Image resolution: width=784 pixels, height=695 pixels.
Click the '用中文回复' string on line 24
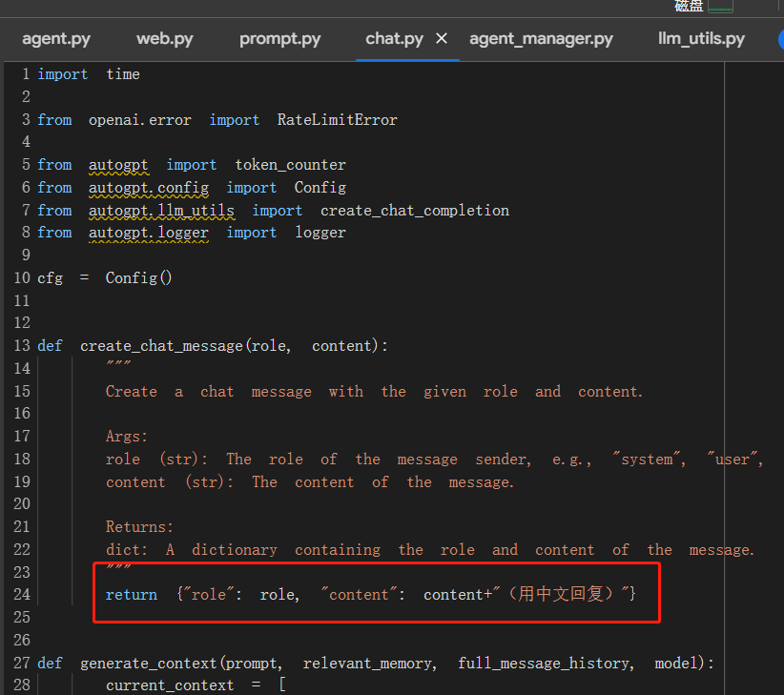pyautogui.click(x=560, y=594)
